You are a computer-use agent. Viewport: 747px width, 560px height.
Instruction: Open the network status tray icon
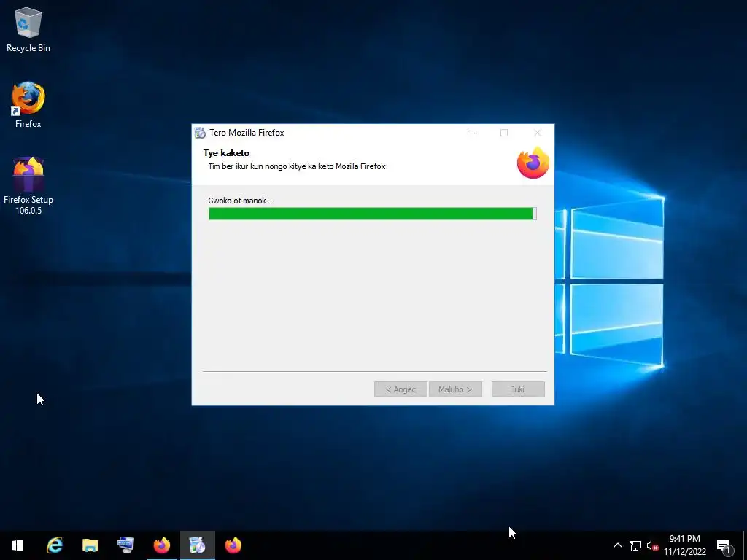[635, 545]
